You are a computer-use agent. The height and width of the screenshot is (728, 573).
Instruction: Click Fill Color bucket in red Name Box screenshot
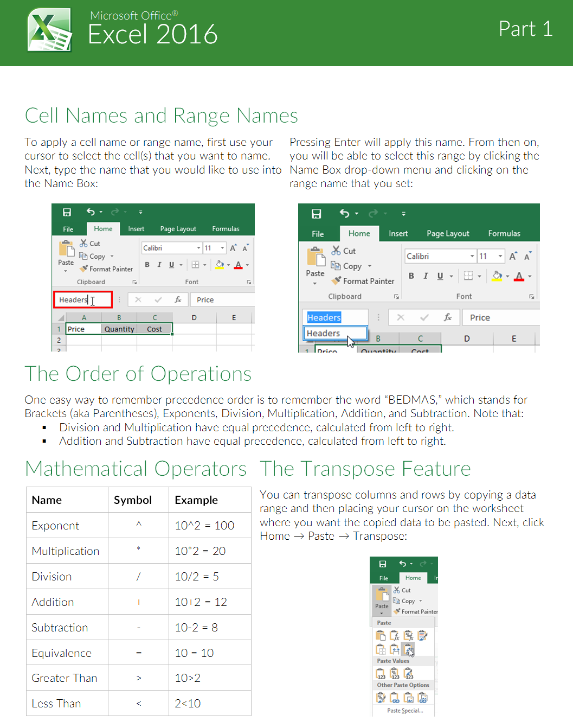point(220,265)
